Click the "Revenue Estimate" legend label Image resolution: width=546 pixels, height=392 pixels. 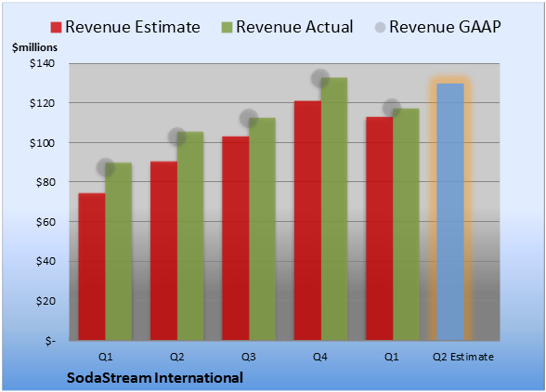[133, 27]
